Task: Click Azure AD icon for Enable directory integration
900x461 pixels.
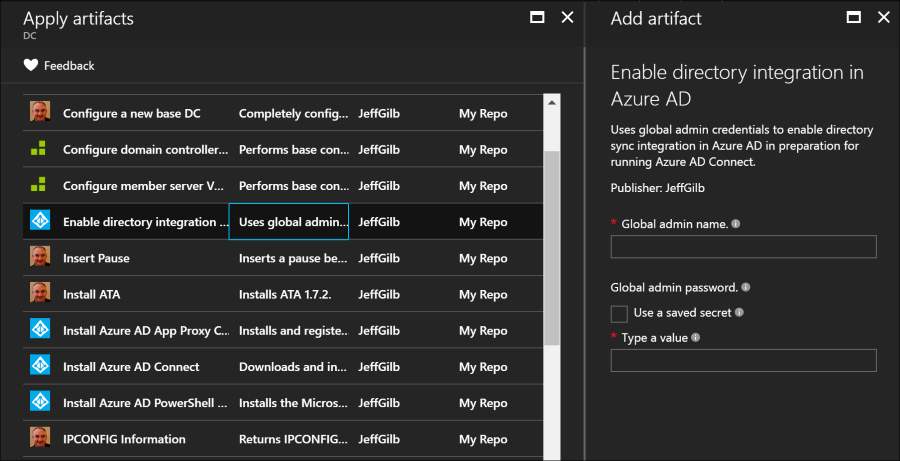Action: point(40,220)
